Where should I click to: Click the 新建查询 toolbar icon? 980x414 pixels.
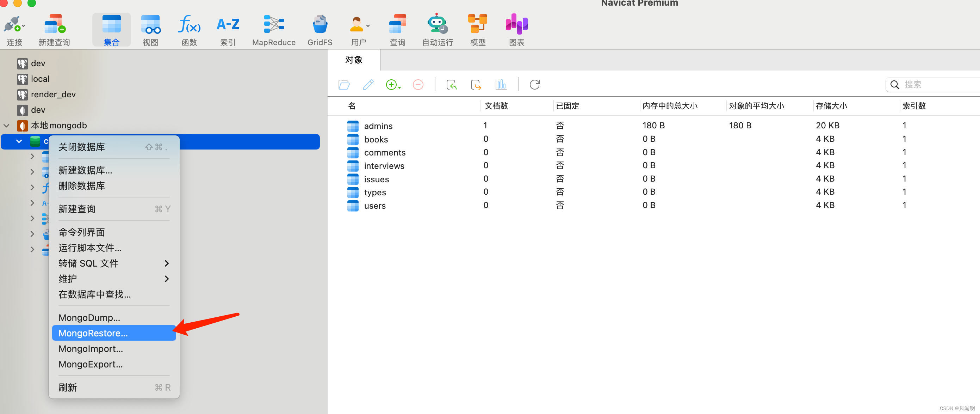coord(54,25)
